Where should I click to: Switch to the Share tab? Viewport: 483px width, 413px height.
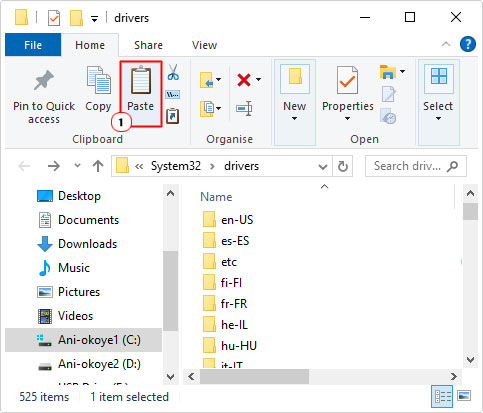pos(148,45)
